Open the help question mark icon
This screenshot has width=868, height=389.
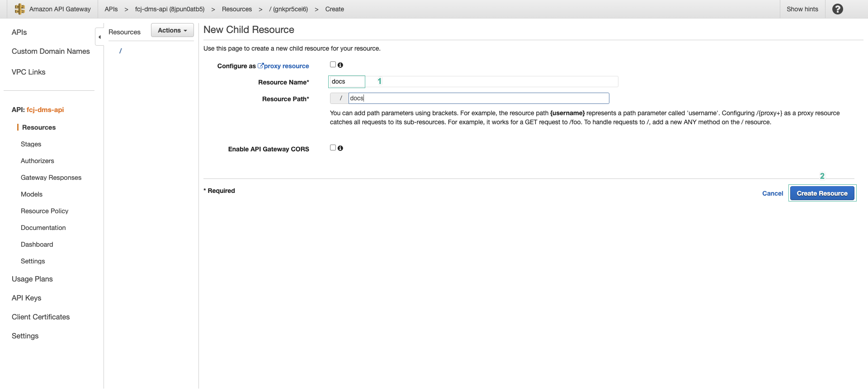[x=837, y=9]
